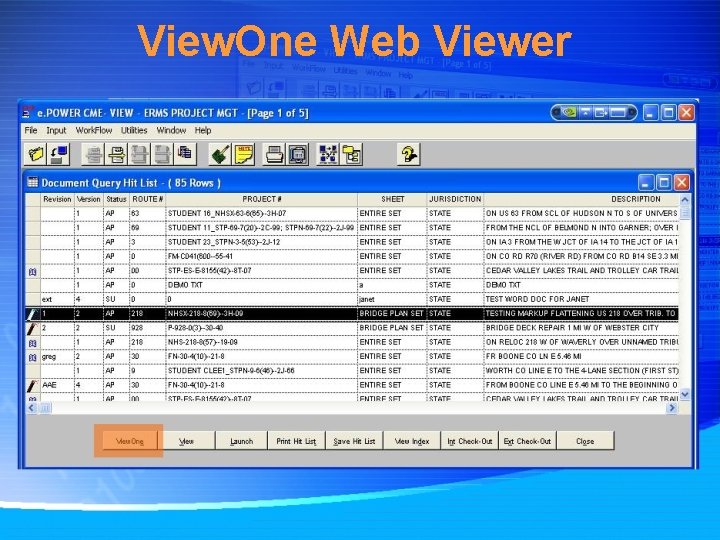
Task: Open the Help menu
Action: pos(202,130)
